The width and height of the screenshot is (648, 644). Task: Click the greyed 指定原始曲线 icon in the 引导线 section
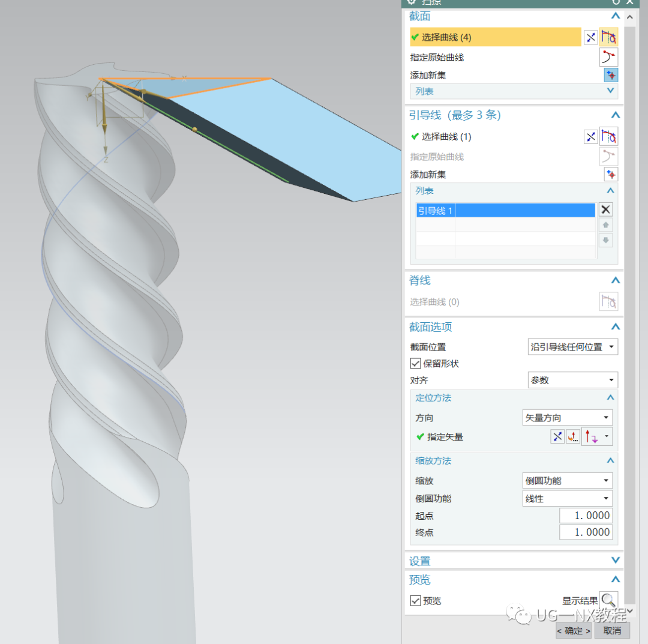pyautogui.click(x=608, y=157)
